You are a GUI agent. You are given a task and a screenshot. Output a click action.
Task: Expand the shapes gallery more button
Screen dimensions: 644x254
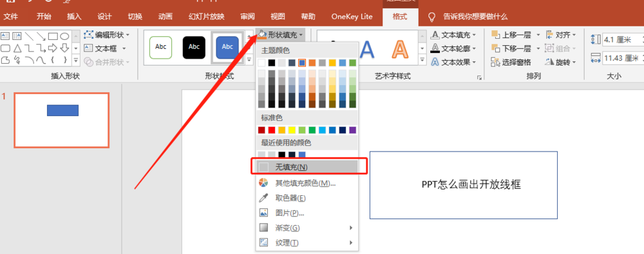tap(76, 61)
